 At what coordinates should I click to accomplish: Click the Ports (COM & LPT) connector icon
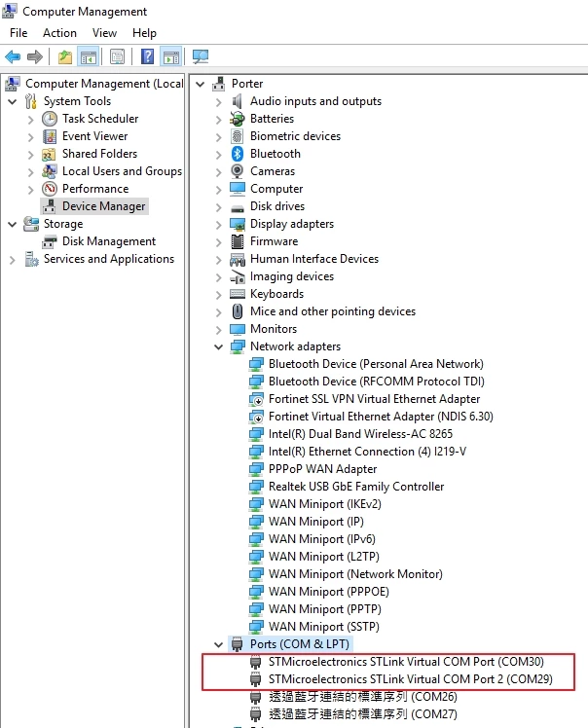[x=238, y=644]
